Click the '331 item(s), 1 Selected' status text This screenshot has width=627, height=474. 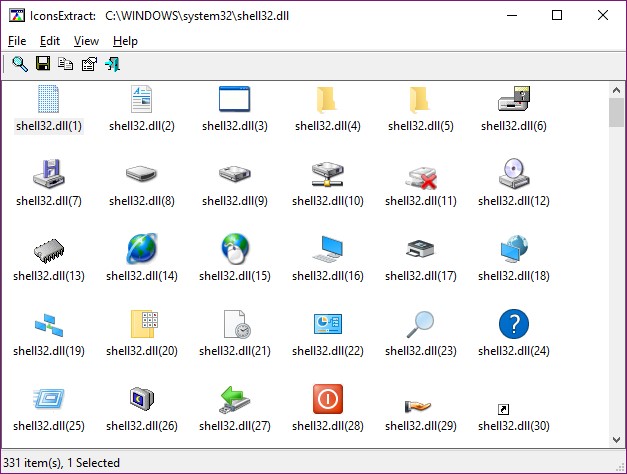pyautogui.click(x=61, y=463)
